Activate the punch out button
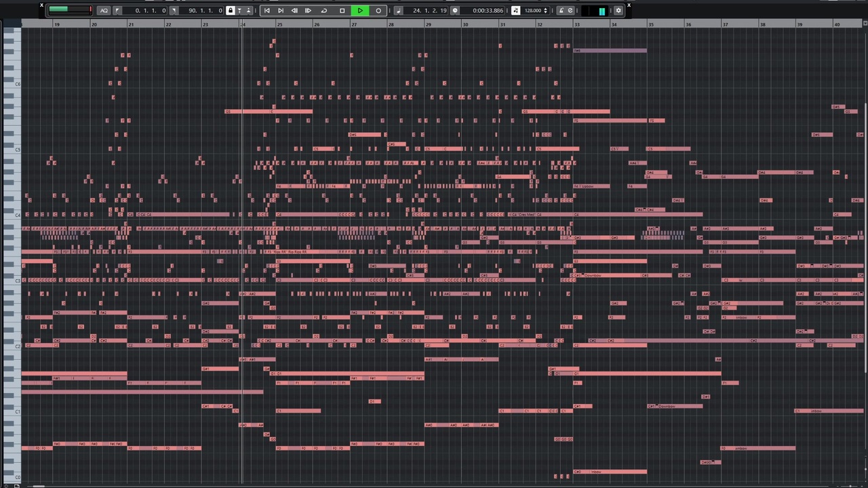Image resolution: width=868 pixels, height=488 pixels. (248, 11)
